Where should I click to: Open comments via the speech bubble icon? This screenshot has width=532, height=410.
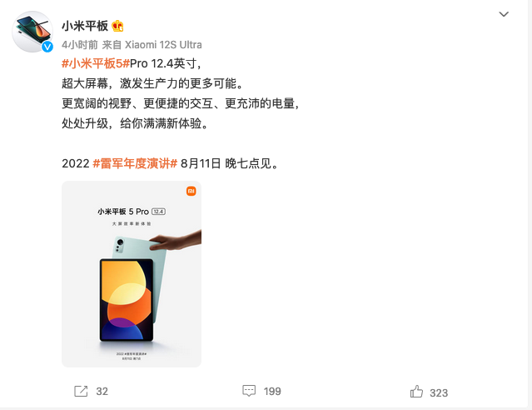(x=249, y=391)
